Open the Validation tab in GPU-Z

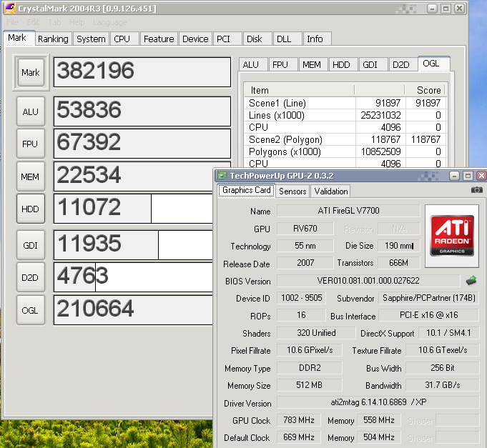pos(331,191)
